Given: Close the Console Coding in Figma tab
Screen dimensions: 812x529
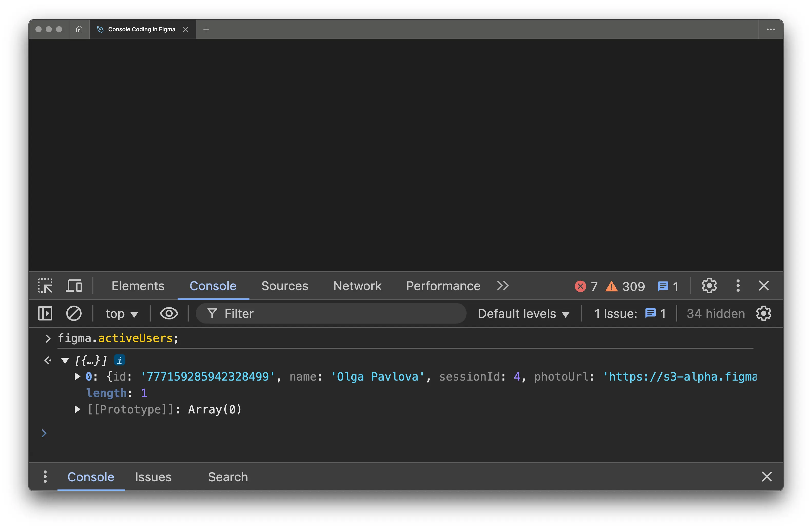Looking at the screenshot, I should click(186, 29).
